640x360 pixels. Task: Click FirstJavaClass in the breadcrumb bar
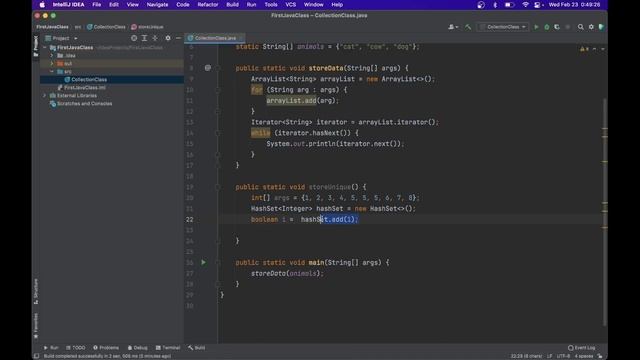coord(52,27)
